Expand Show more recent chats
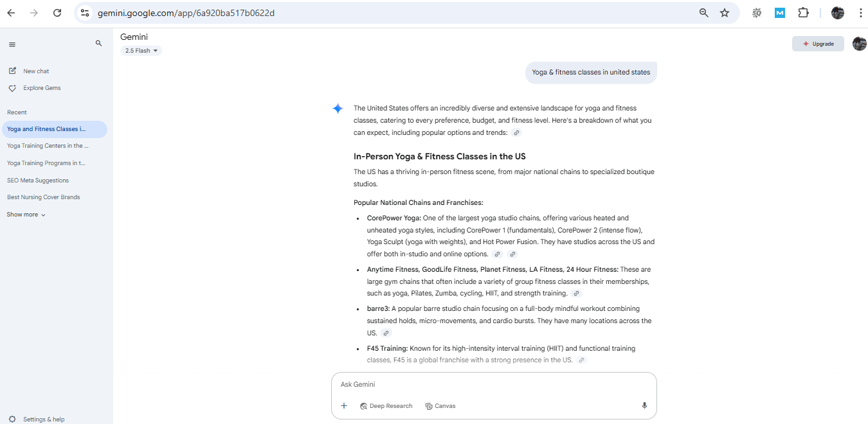868x424 pixels. (x=26, y=215)
